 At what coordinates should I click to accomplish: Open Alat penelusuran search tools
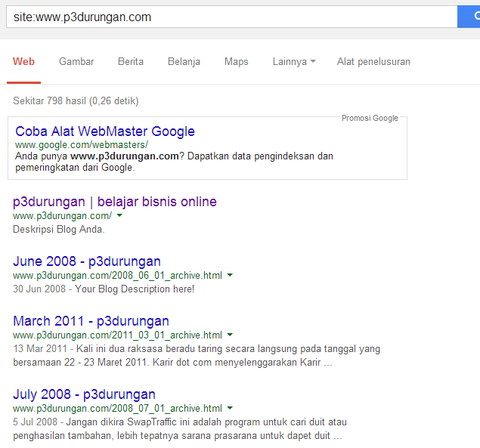(x=373, y=61)
